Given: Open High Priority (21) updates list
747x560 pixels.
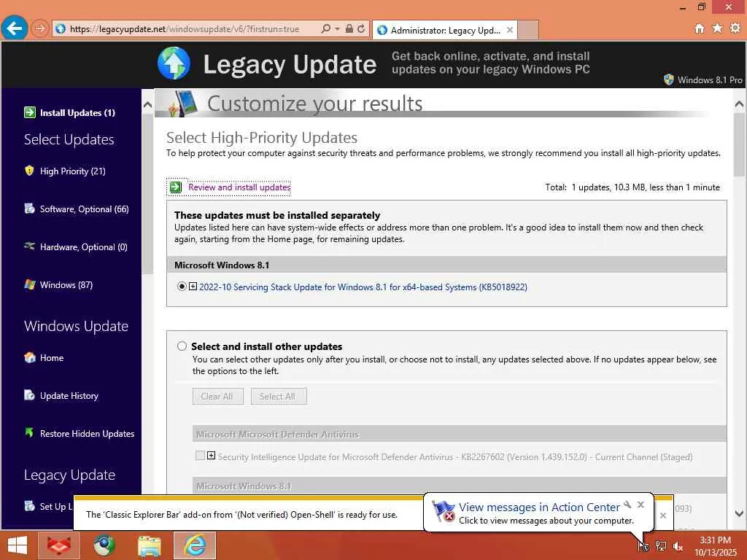Looking at the screenshot, I should (72, 171).
